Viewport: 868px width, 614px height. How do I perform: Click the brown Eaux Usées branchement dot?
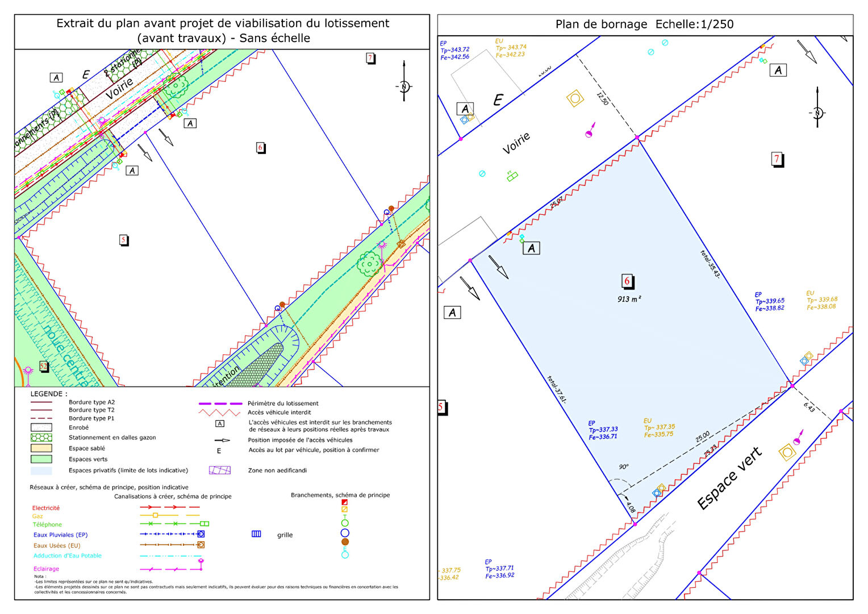tap(345, 542)
